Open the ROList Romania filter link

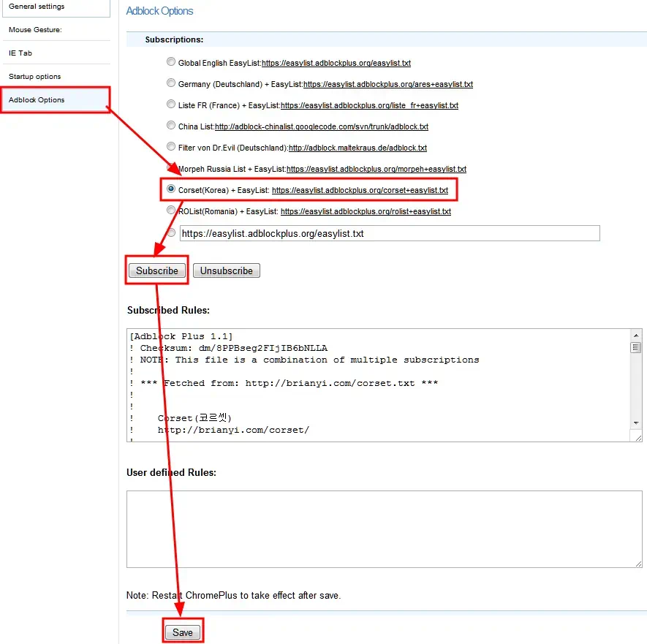[x=366, y=212]
